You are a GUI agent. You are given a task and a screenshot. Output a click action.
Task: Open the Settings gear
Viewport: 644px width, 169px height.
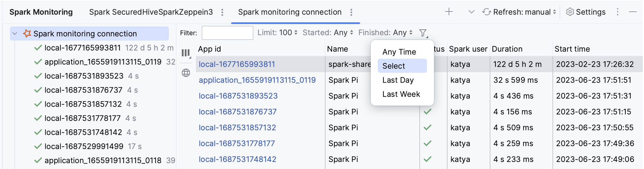click(586, 12)
